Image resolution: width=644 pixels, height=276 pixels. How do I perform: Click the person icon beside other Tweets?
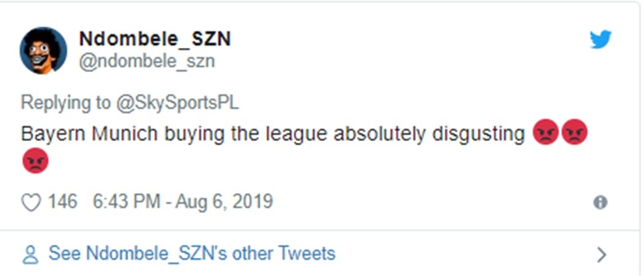point(30,254)
